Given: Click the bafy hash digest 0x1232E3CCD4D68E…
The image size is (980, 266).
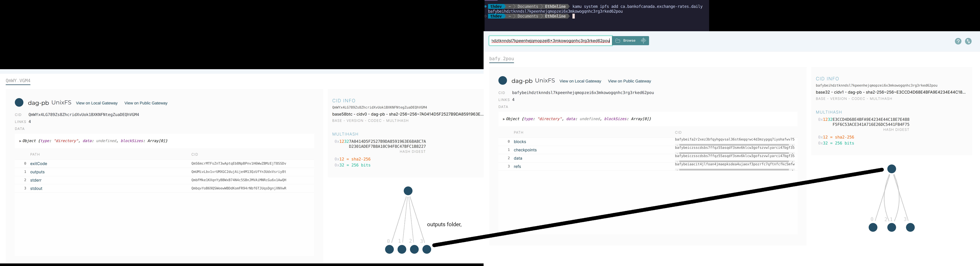Looking at the screenshot, I should coord(864,122).
